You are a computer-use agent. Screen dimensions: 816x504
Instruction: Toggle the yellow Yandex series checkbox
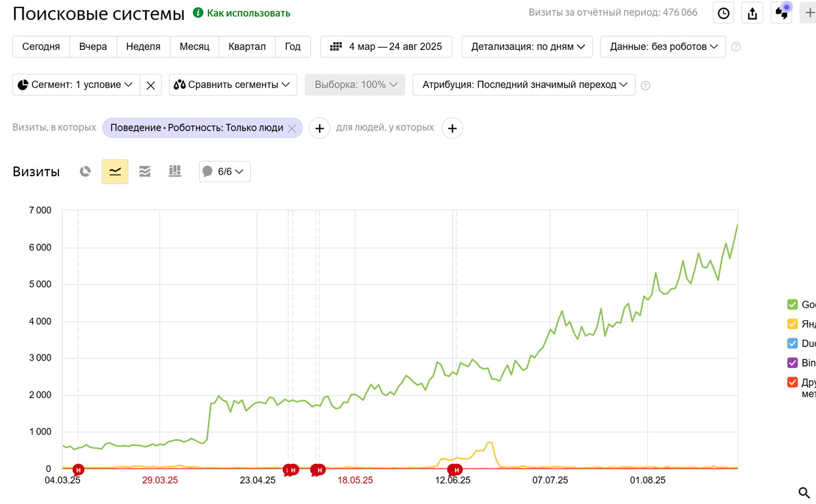tap(792, 324)
